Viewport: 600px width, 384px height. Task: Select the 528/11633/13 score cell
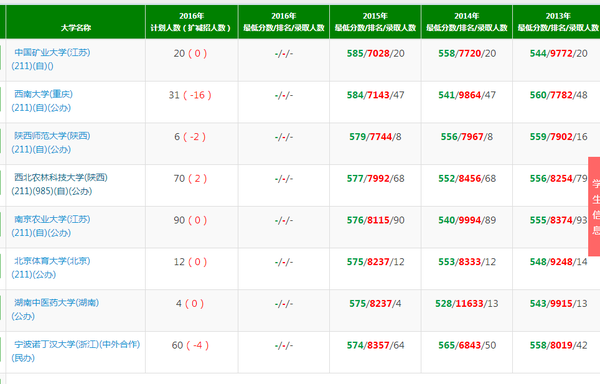467,303
